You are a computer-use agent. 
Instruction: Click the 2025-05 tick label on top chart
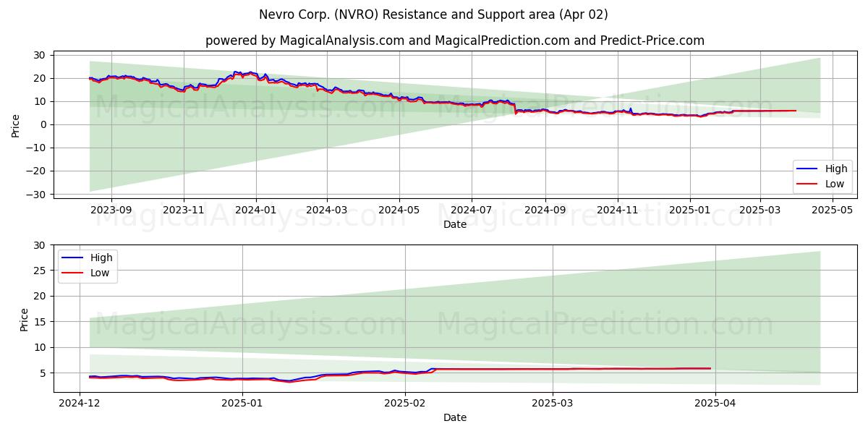[832, 210]
